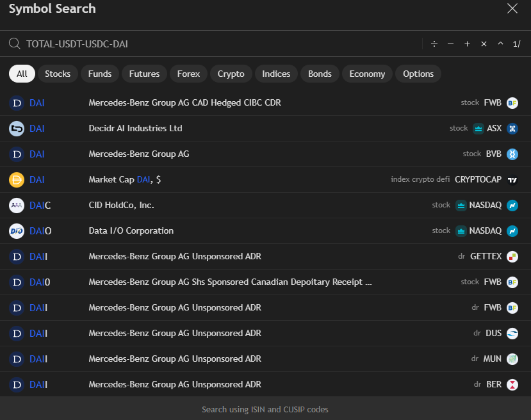531x420 pixels.
Task: Insert the minus operator into the search
Action: coord(450,44)
